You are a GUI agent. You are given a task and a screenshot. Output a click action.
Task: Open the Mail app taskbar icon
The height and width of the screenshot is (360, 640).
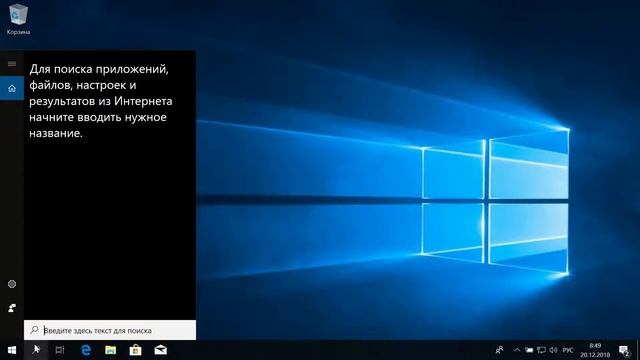coord(160,350)
